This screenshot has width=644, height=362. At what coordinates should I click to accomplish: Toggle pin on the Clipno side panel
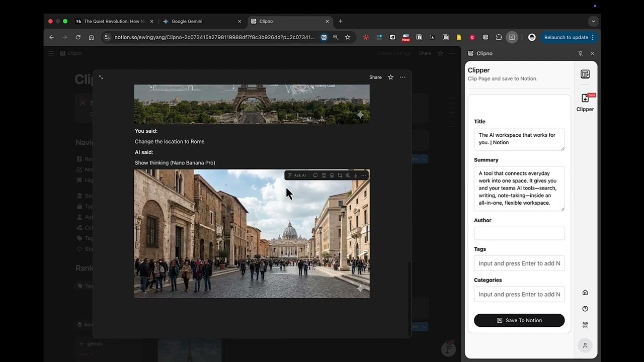(x=580, y=53)
